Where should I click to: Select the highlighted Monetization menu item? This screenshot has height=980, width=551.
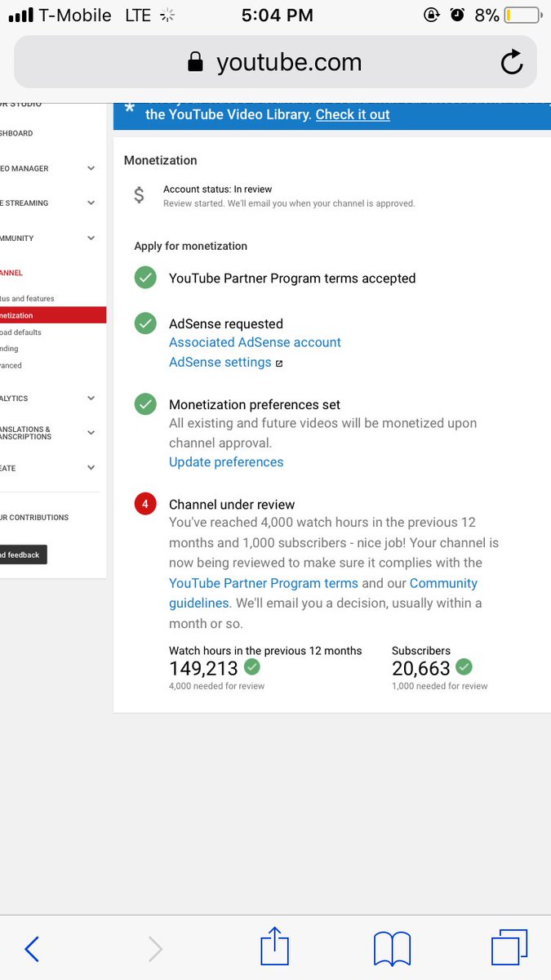coord(53,315)
